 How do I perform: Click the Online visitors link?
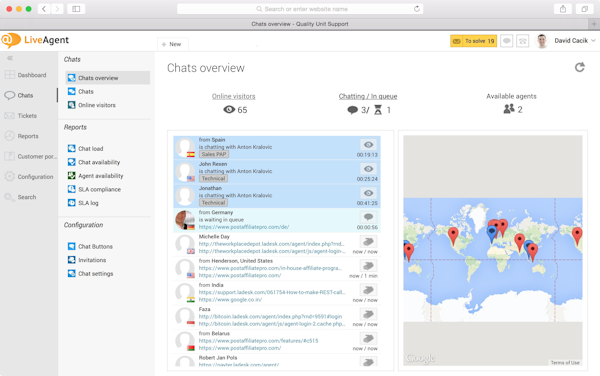[x=233, y=96]
